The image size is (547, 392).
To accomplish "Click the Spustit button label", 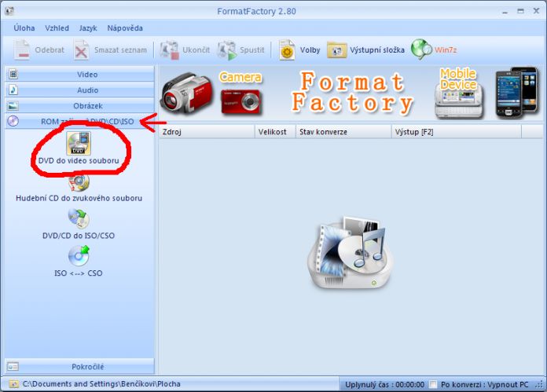I will point(251,49).
